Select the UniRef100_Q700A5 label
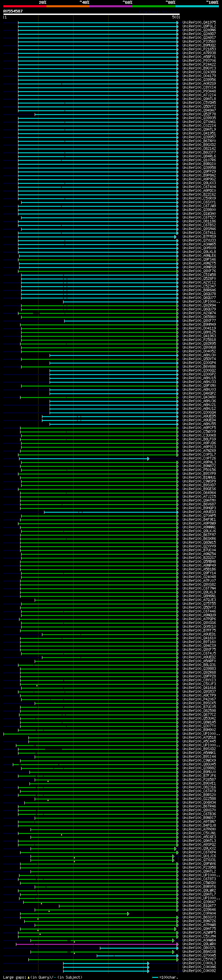 [x=199, y=955]
